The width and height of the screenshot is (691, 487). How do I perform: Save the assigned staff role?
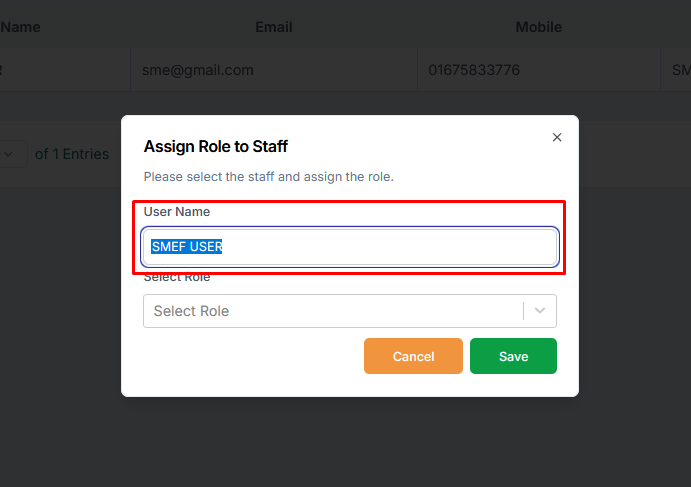click(513, 356)
